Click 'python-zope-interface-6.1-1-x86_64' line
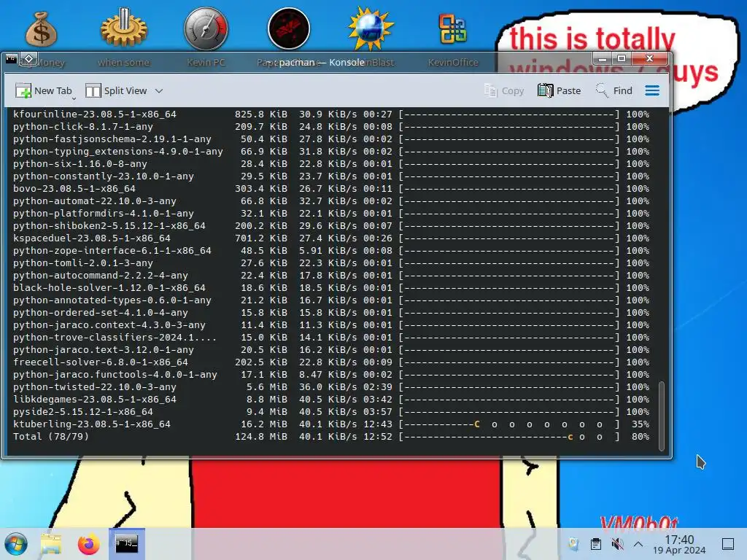The height and width of the screenshot is (560, 747). point(112,251)
